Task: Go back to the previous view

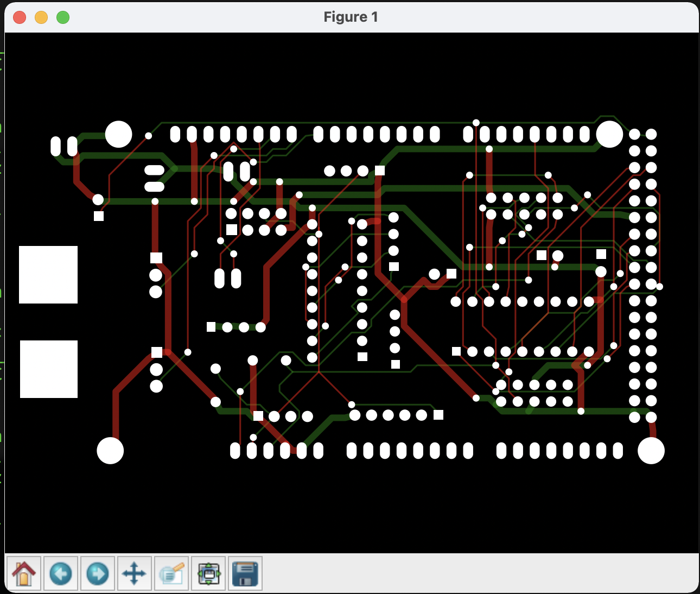Action: click(61, 573)
